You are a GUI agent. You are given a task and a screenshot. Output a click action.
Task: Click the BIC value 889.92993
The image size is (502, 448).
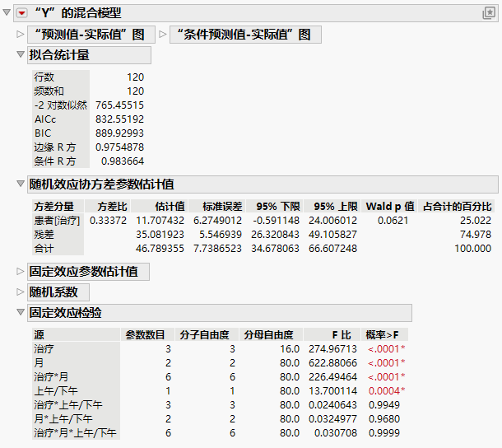(x=119, y=133)
